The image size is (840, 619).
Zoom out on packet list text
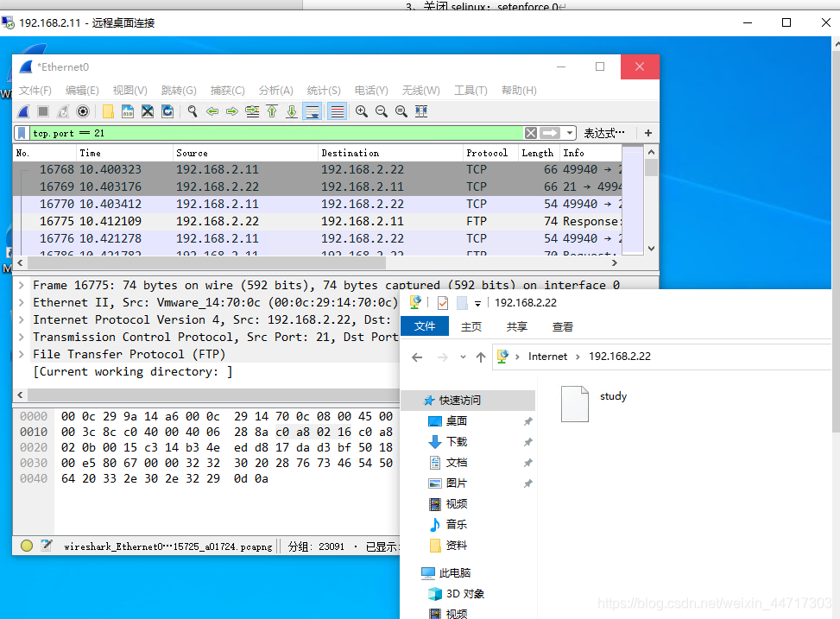(382, 111)
